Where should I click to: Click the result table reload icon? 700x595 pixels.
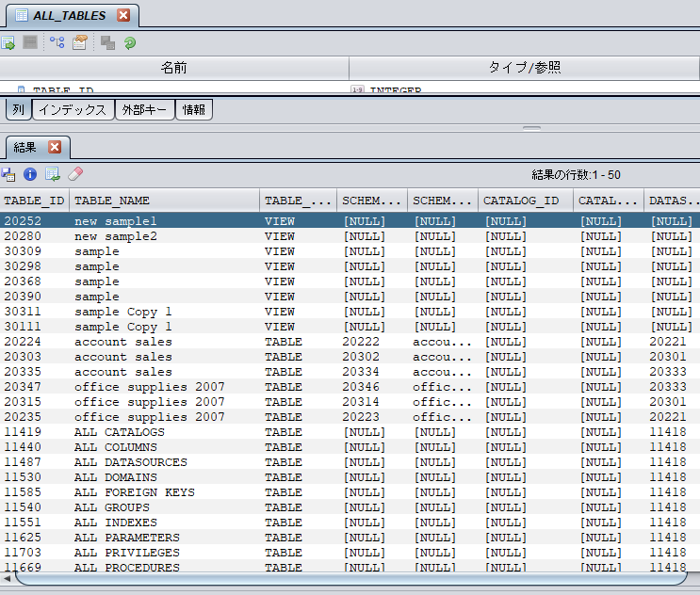tap(53, 174)
